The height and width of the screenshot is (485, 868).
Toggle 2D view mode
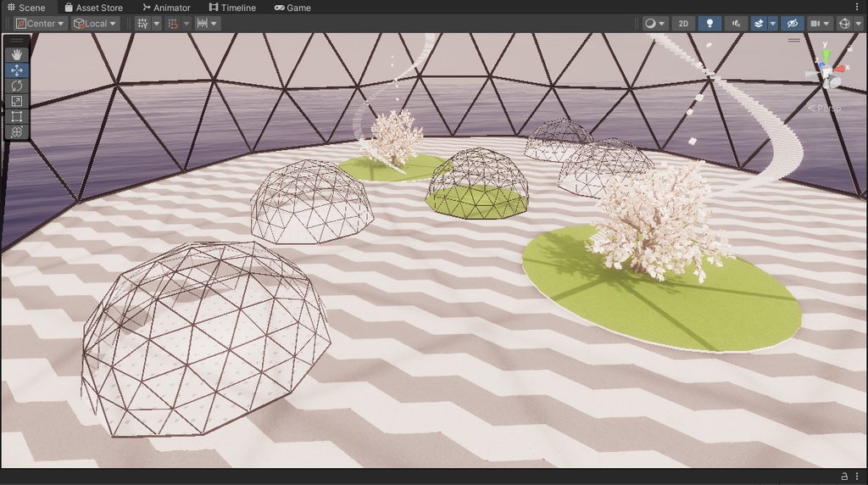pyautogui.click(x=683, y=23)
